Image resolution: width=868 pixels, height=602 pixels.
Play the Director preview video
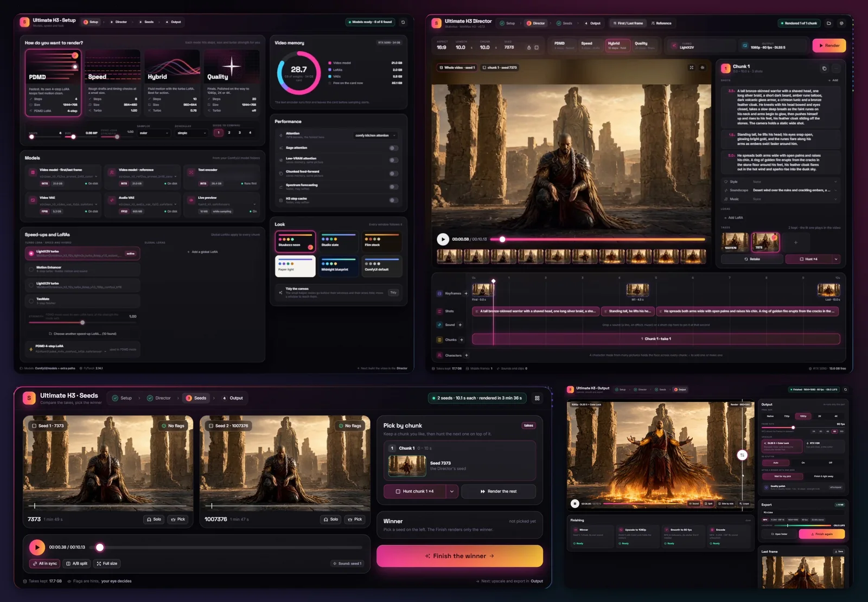(x=443, y=239)
